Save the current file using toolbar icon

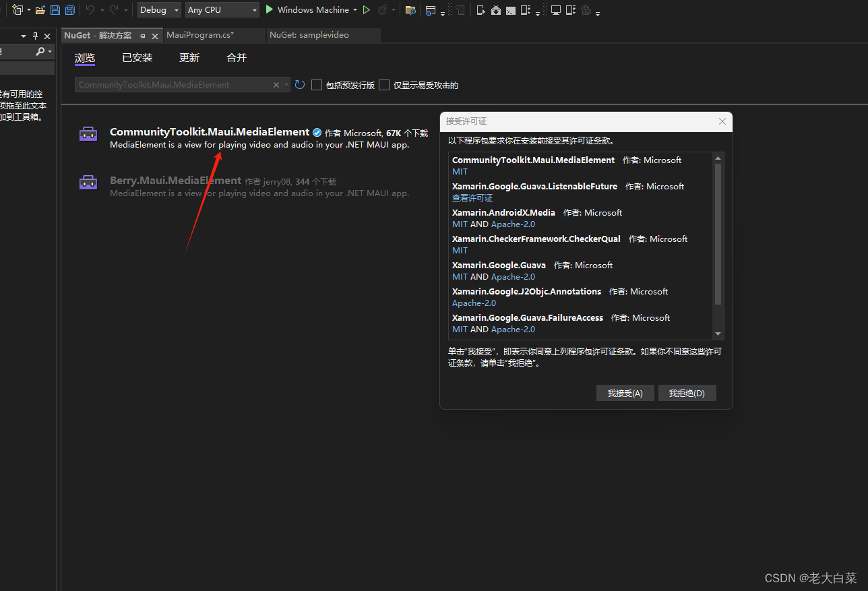55,9
